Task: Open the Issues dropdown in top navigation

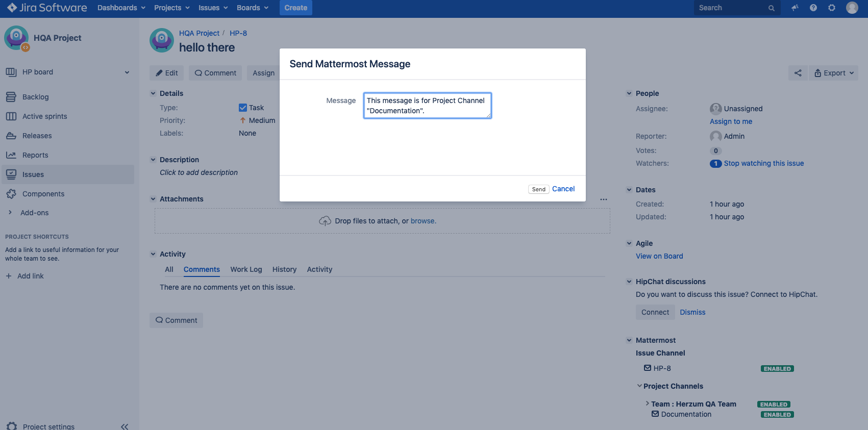Action: click(x=213, y=8)
